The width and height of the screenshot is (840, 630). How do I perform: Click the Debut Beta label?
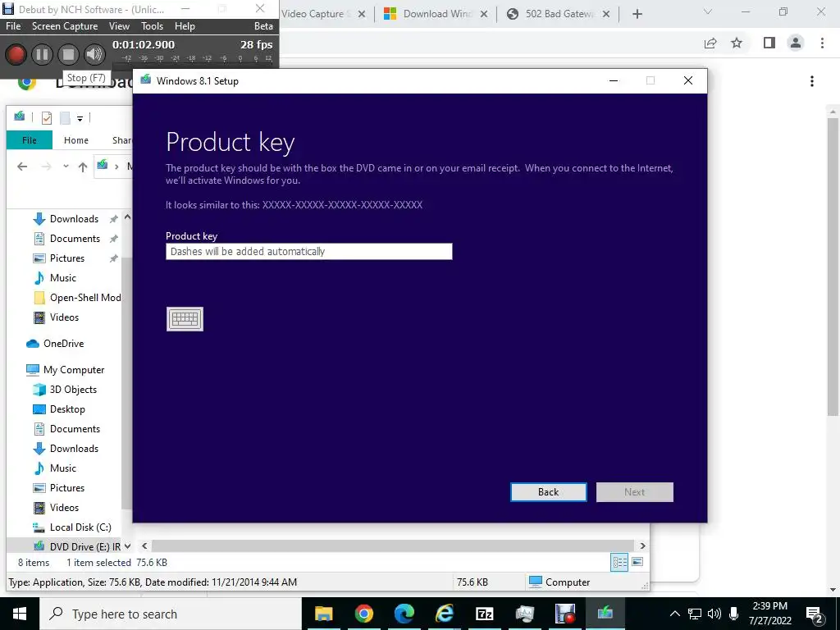[x=263, y=25]
